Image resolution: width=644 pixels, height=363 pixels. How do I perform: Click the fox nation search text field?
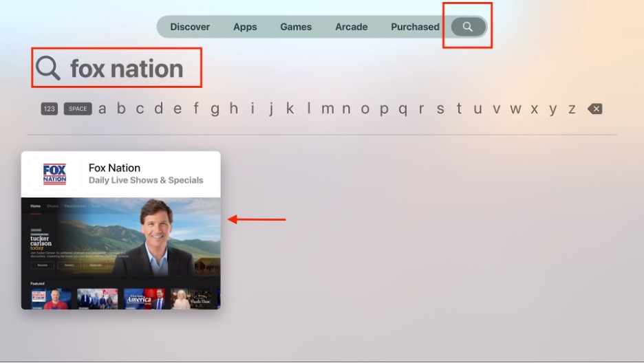tap(127, 68)
